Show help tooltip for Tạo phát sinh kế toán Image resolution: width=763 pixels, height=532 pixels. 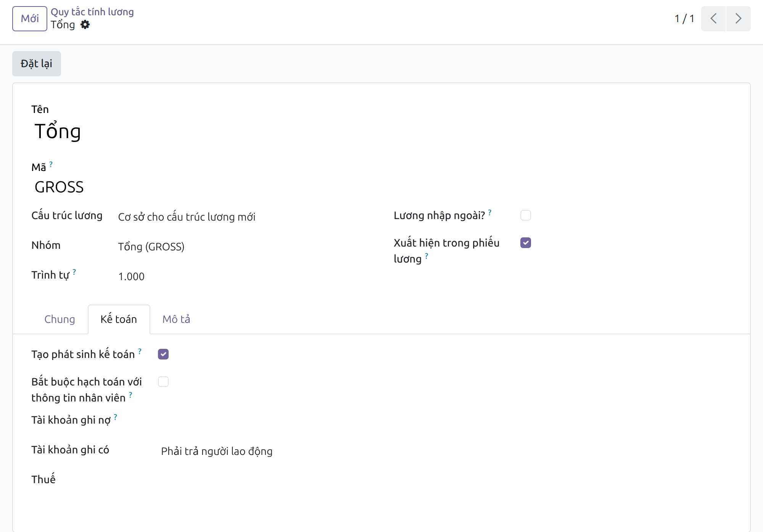[x=140, y=351]
